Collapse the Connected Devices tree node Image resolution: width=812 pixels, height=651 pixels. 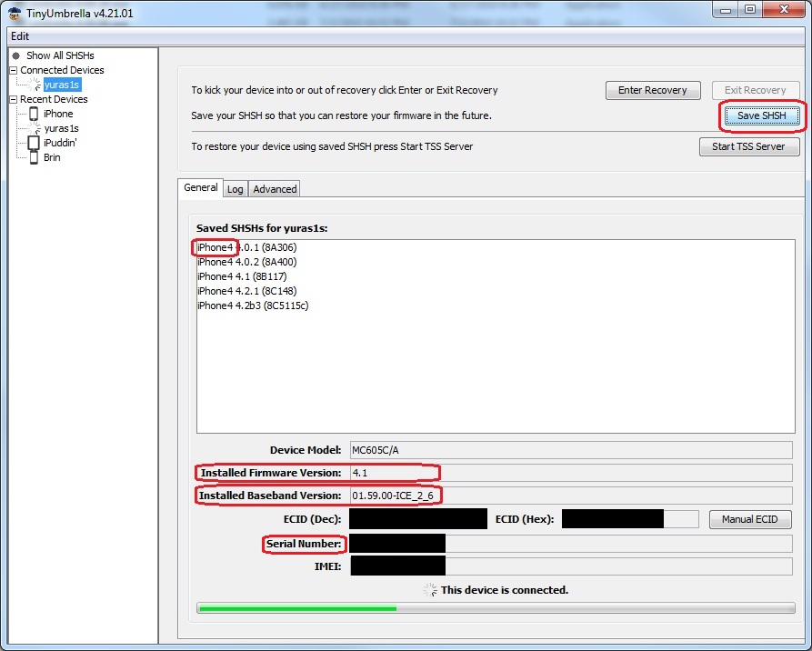pos(14,70)
